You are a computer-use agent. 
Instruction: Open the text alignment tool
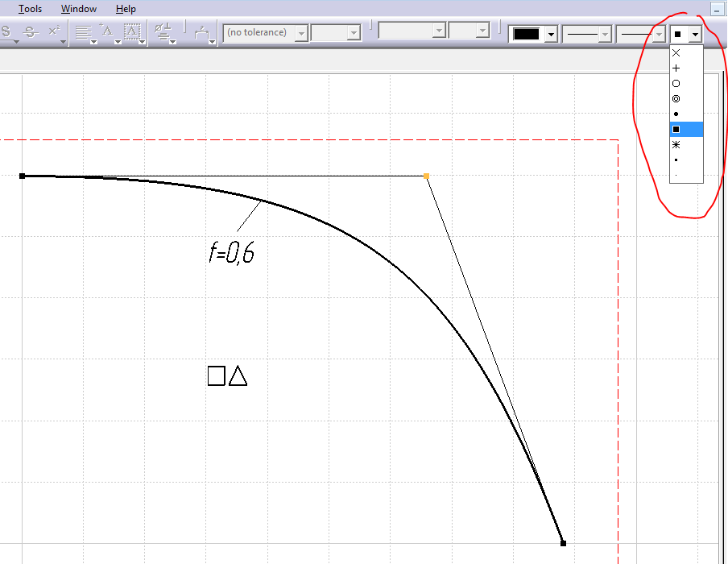pos(84,32)
